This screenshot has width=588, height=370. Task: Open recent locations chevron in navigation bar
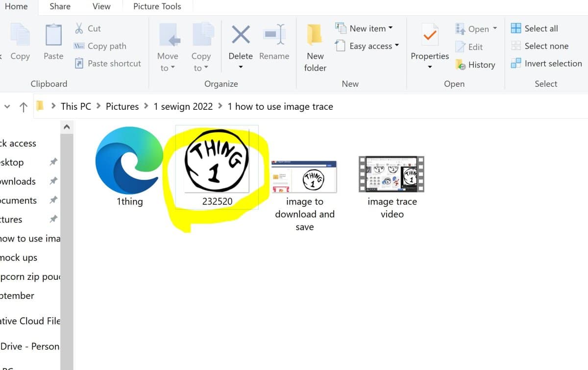7,107
